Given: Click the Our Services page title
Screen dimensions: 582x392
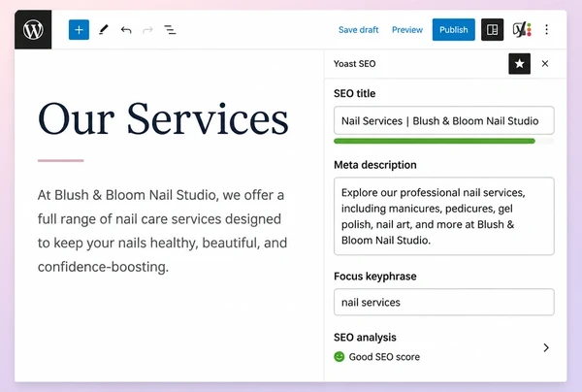Looking at the screenshot, I should [x=163, y=118].
